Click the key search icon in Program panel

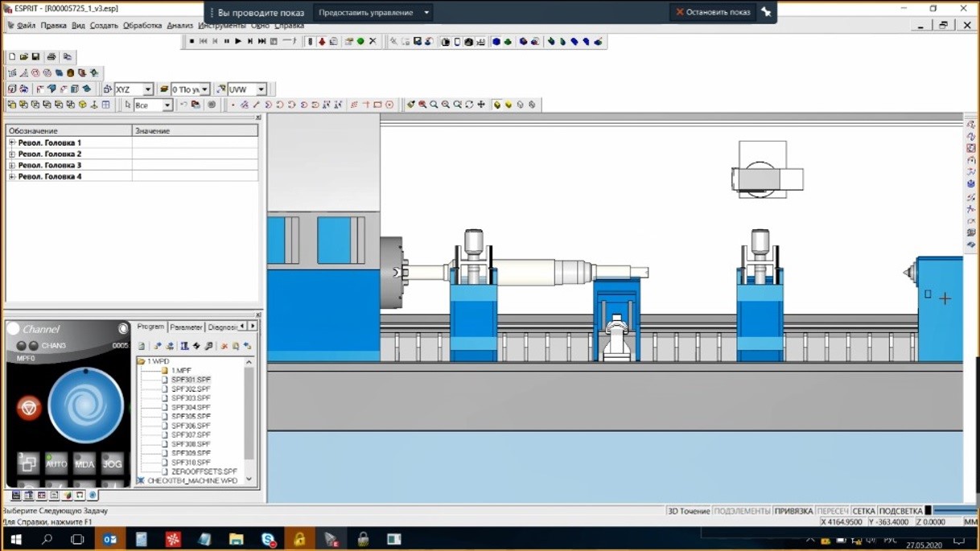click(x=208, y=346)
